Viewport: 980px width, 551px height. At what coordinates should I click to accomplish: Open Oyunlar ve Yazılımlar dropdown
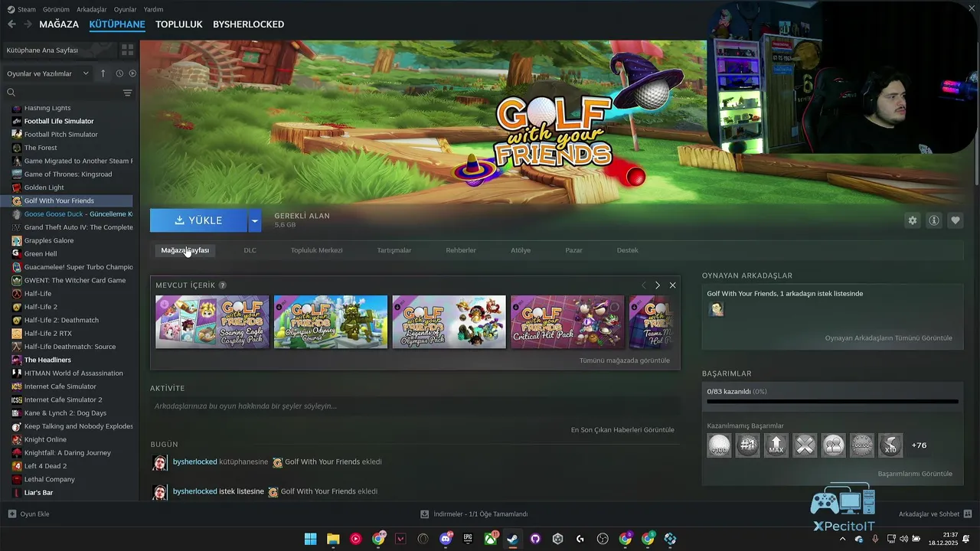coord(47,73)
